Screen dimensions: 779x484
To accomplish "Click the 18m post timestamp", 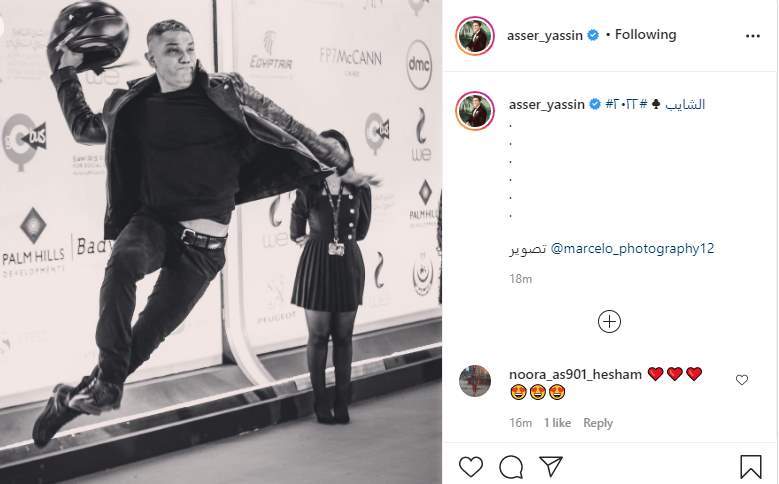I will point(520,279).
